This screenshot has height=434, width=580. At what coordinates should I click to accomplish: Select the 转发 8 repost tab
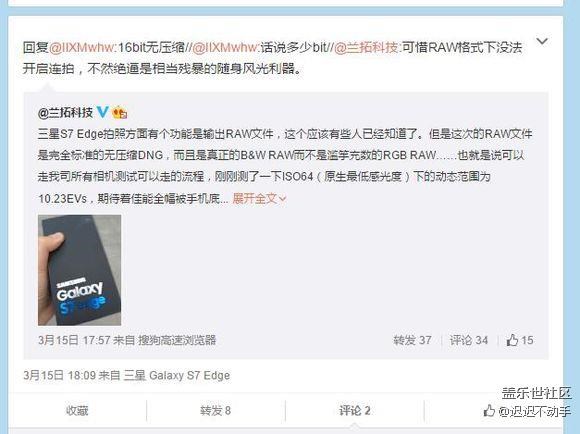pyautogui.click(x=216, y=410)
